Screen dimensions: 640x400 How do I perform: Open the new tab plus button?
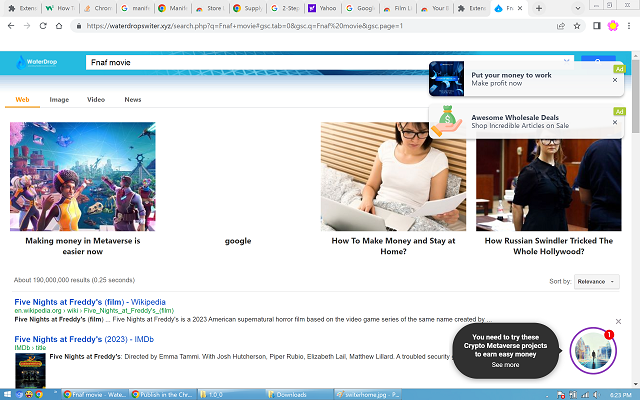[x=537, y=8]
